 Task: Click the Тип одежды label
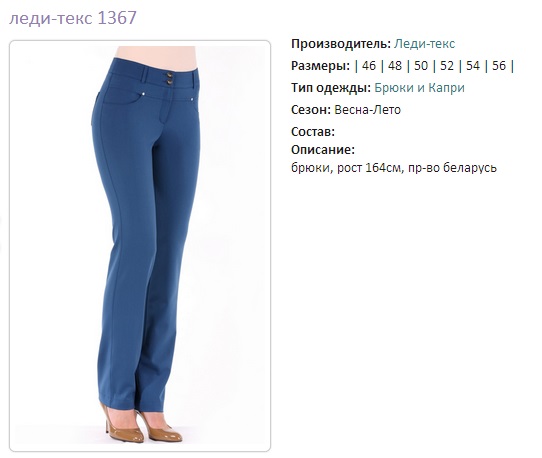coord(331,88)
